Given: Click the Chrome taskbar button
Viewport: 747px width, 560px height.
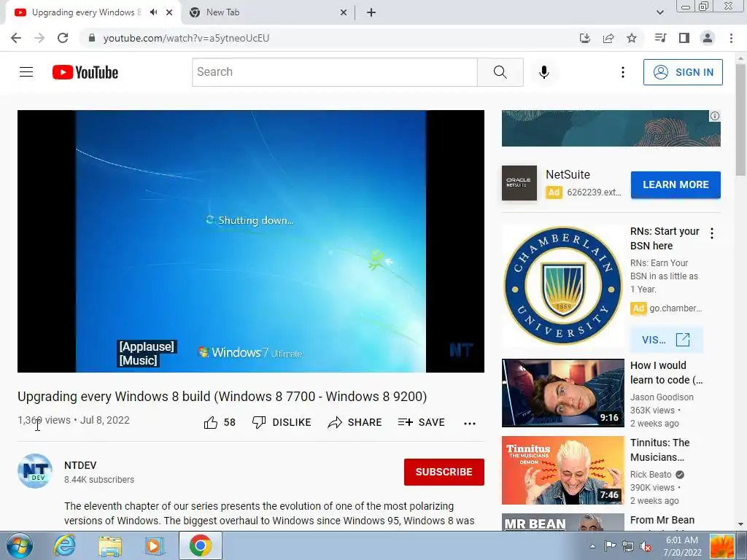Looking at the screenshot, I should tap(201, 545).
